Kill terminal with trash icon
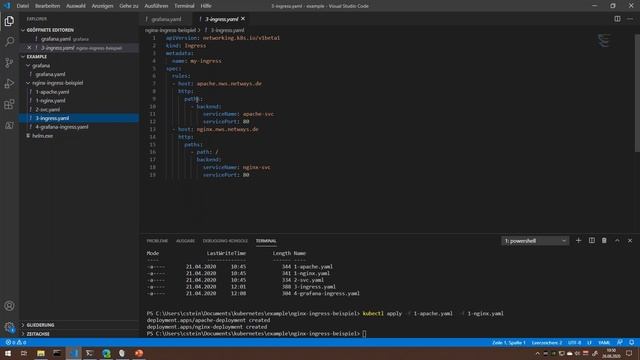Image resolution: width=640 pixels, height=360 pixels. (604, 241)
